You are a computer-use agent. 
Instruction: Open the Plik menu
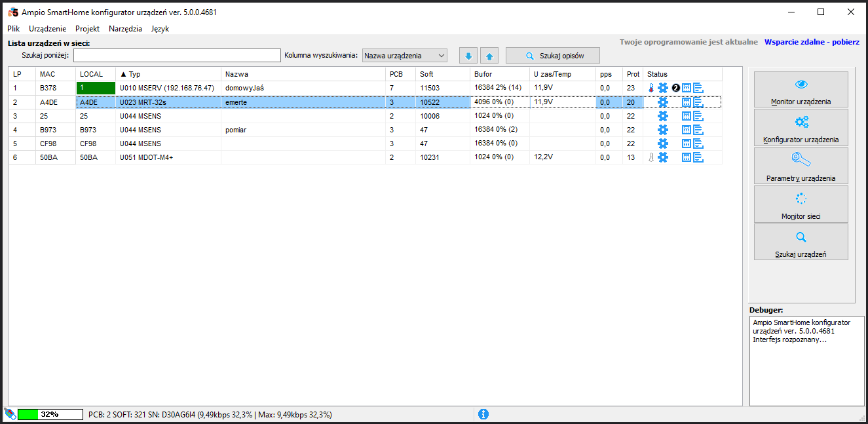coord(14,29)
